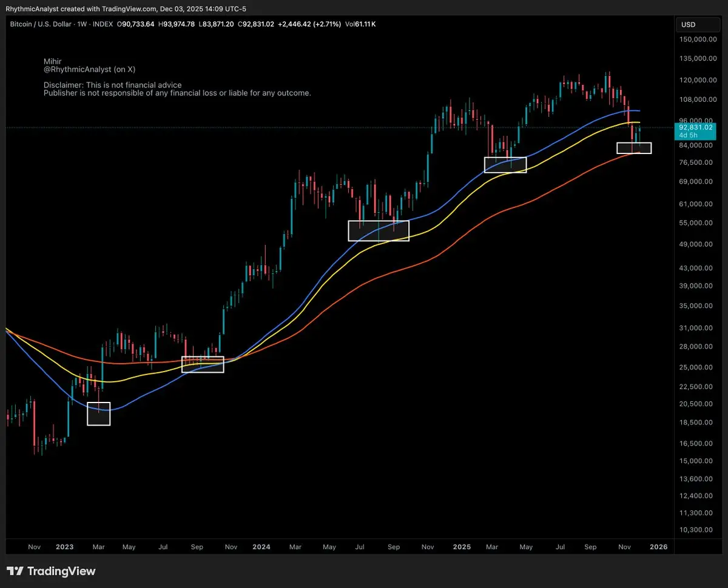Click the 18,500.00 price scale label
This screenshot has width=728, height=588.
point(697,423)
